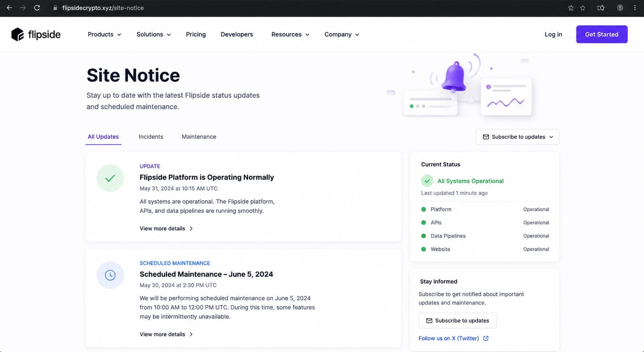This screenshot has height=352, width=644.
Task: Go back using the browser back arrow
Action: 9,8
